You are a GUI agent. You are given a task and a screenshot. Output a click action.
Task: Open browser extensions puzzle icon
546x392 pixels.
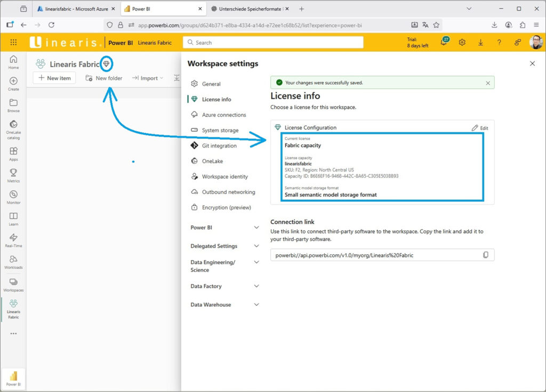coord(523,24)
